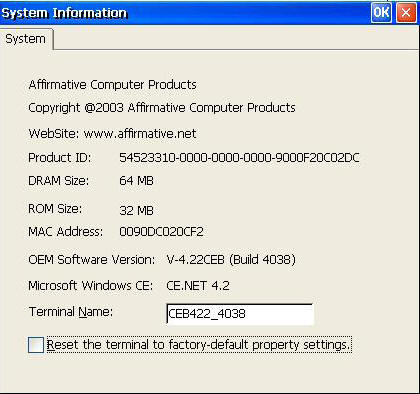The image size is (420, 394).
Task: Click the Product ID label
Action: (x=60, y=158)
